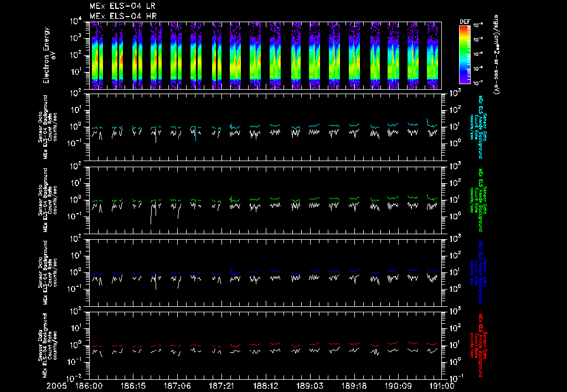Click the 'MEx ELS-04 LR' title text
567x392 pixels.
pos(122,6)
